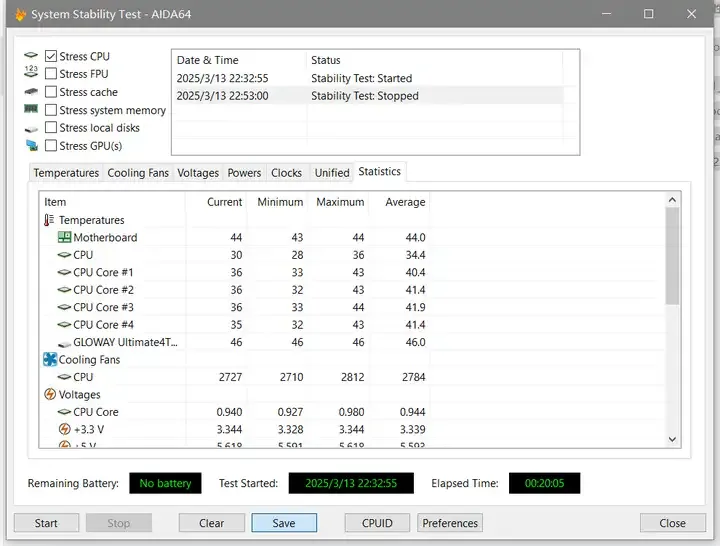720x546 pixels.
Task: Open the Powers tab
Action: [x=244, y=173]
